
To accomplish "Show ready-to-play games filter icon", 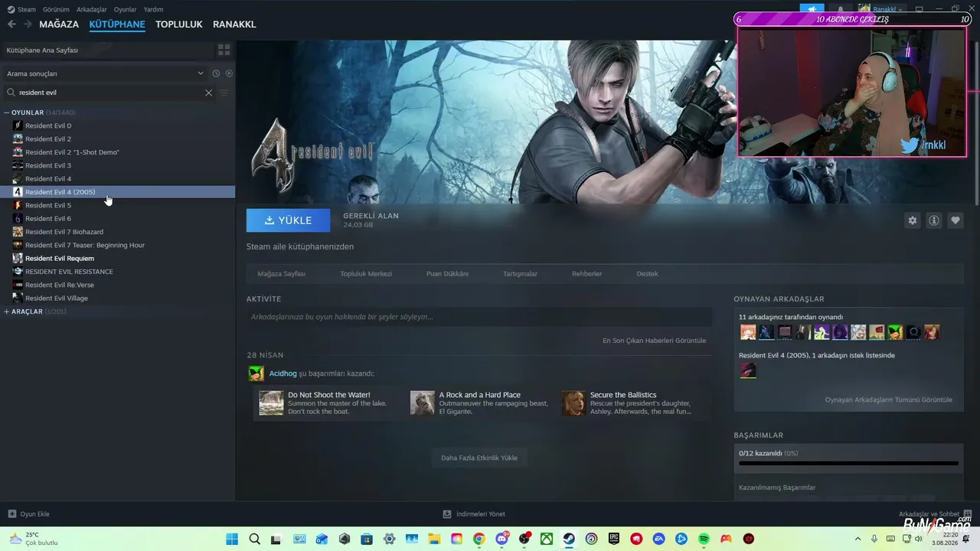I will tap(229, 73).
